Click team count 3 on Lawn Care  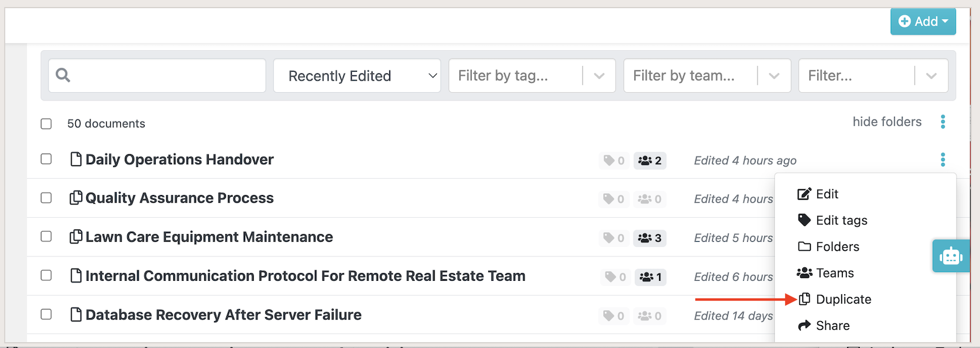(x=650, y=238)
